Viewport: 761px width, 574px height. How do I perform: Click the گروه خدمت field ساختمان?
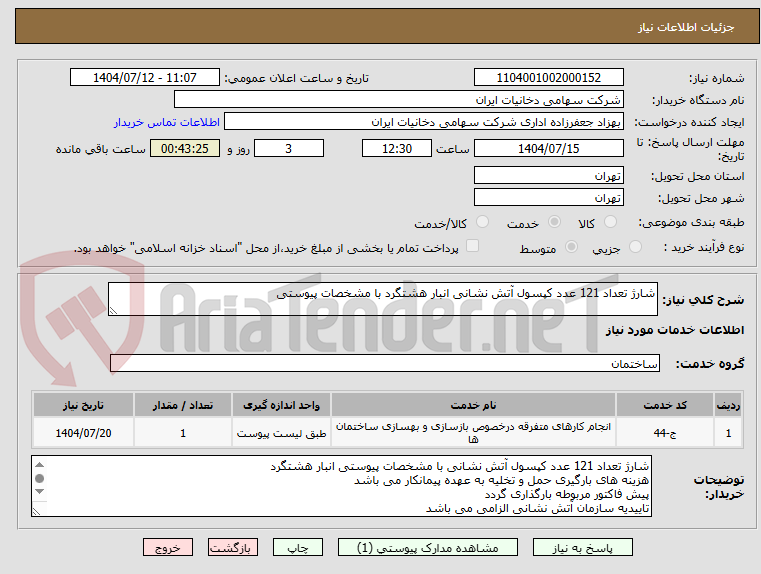pyautogui.click(x=384, y=363)
